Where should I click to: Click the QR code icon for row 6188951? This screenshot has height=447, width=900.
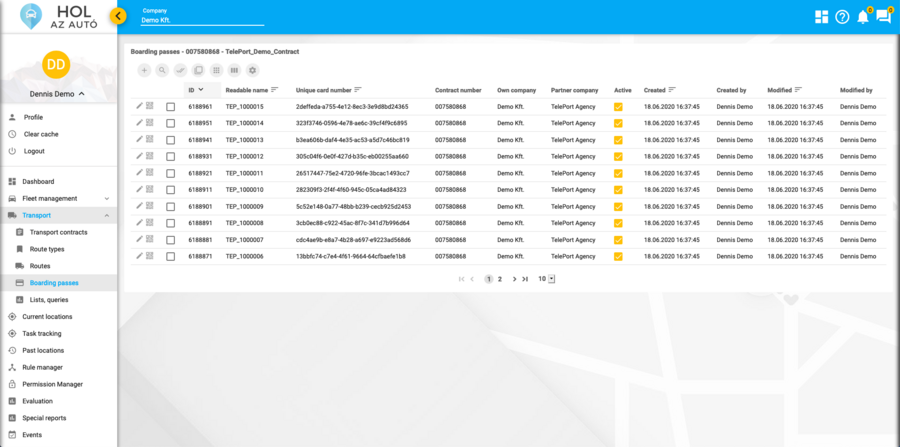click(150, 122)
